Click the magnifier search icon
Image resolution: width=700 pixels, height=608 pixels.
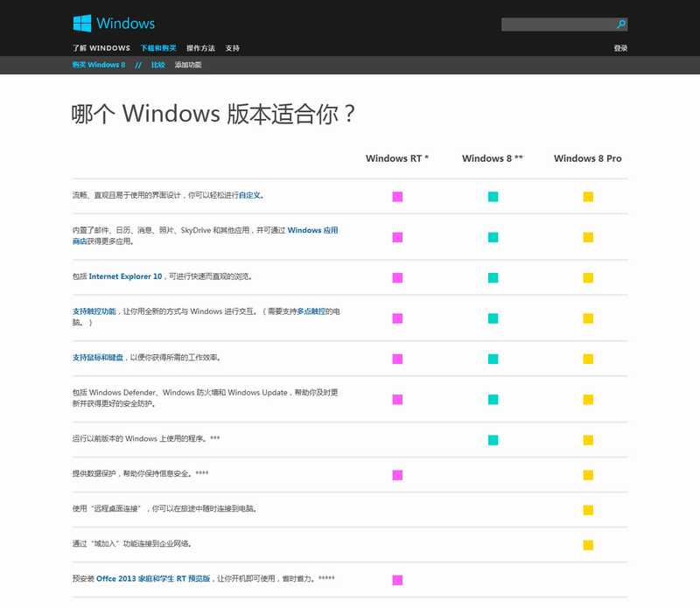click(x=621, y=24)
